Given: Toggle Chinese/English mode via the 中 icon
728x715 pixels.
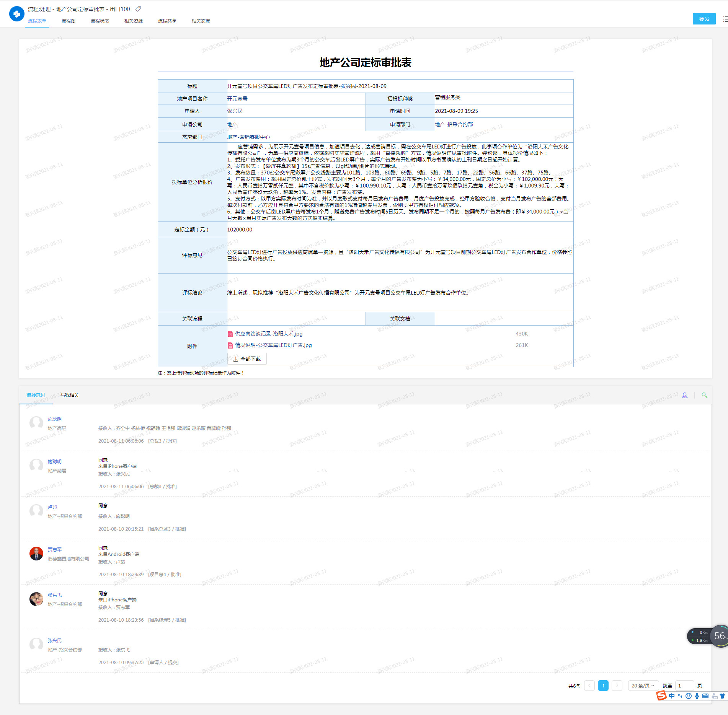Looking at the screenshot, I should coord(672,696).
